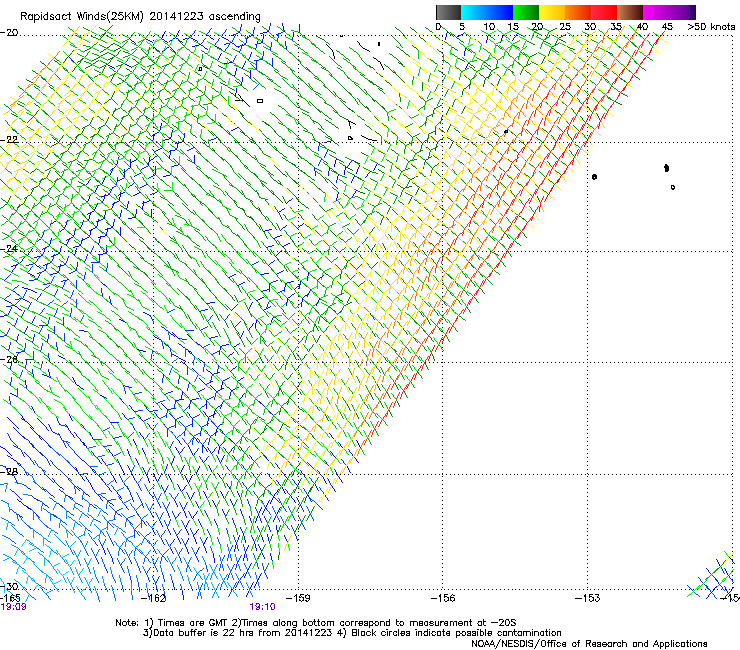Click the "-22" latitude axis label
The image size is (740, 650).
tap(9, 140)
